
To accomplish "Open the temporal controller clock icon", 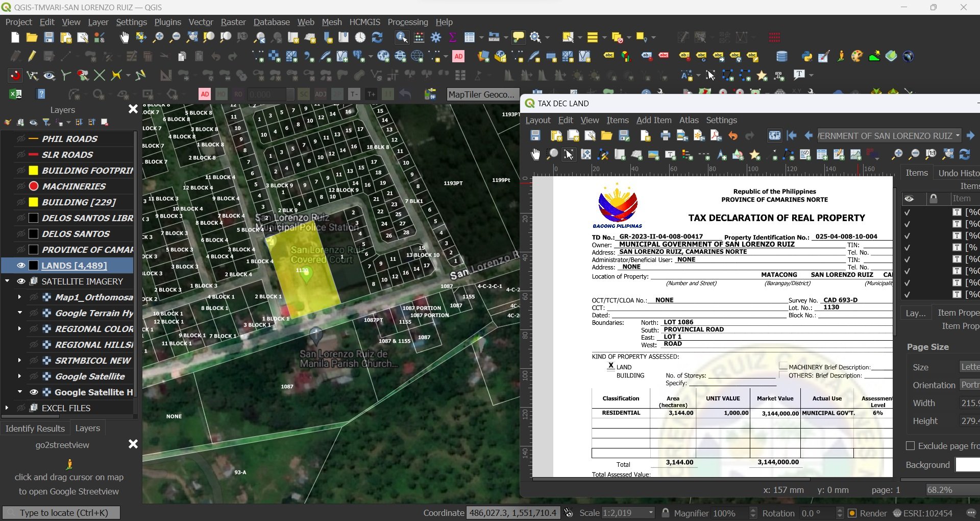I will [360, 37].
